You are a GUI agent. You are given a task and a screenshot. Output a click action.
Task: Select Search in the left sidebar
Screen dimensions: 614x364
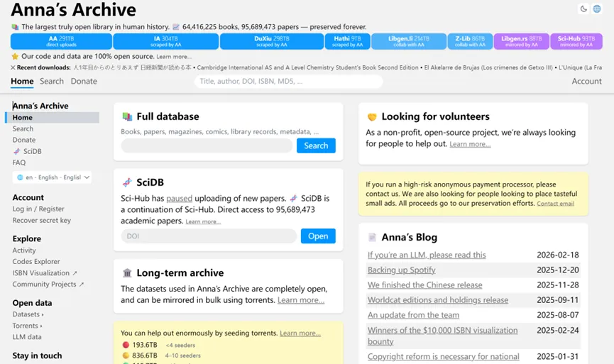(x=23, y=128)
